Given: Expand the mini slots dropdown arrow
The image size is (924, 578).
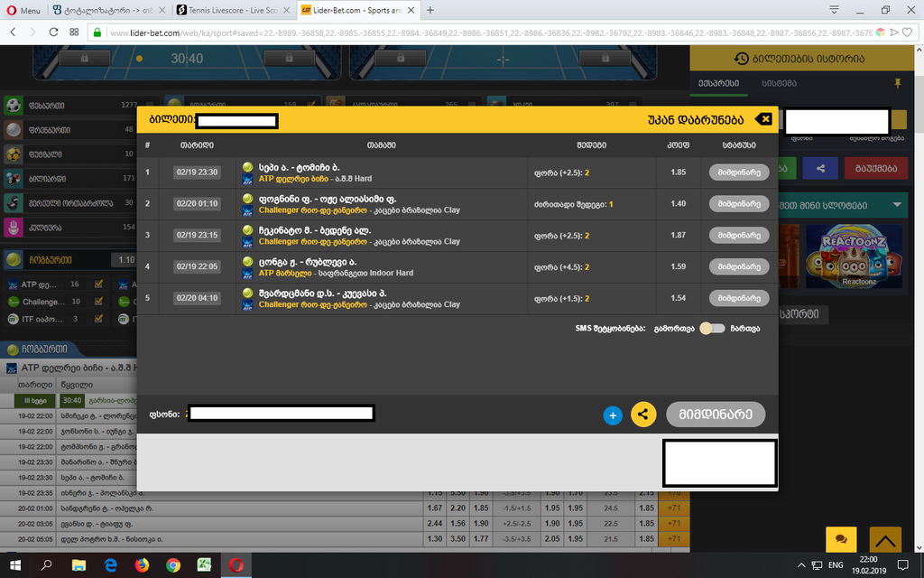Looking at the screenshot, I should pos(897,205).
